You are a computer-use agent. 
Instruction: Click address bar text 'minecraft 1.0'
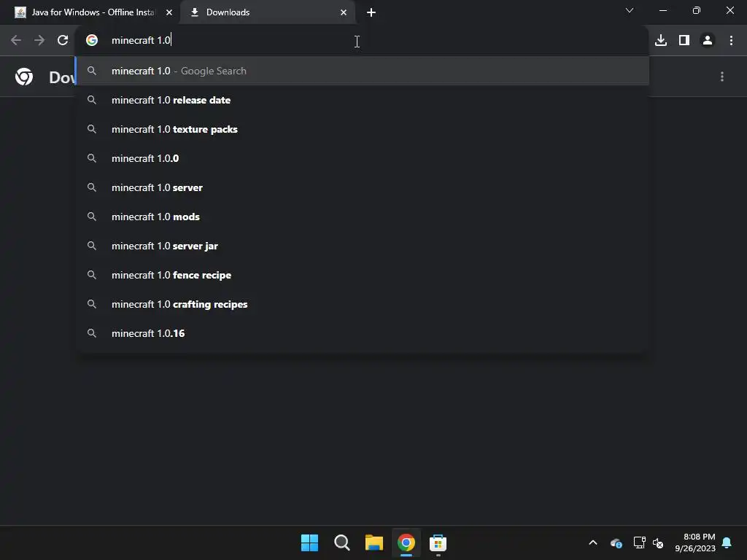pos(141,41)
